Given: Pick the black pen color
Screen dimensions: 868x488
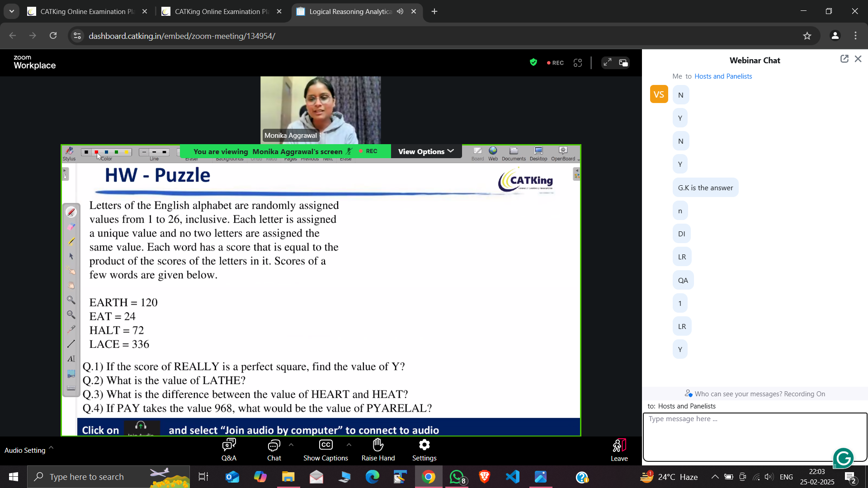Looking at the screenshot, I should [x=86, y=152].
